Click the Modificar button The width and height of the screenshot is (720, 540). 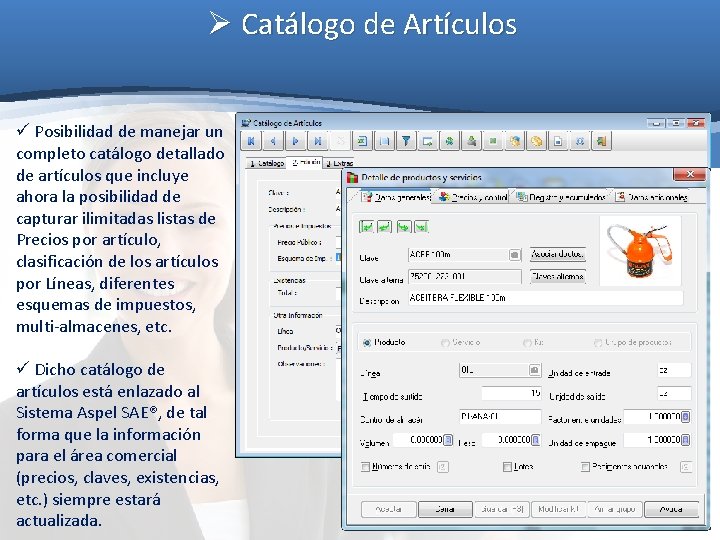click(558, 509)
